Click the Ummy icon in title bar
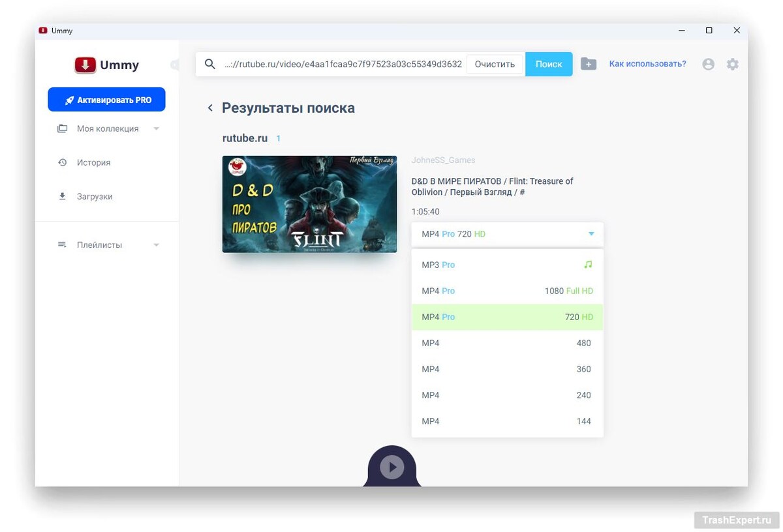This screenshot has height=532, width=783. (x=43, y=31)
